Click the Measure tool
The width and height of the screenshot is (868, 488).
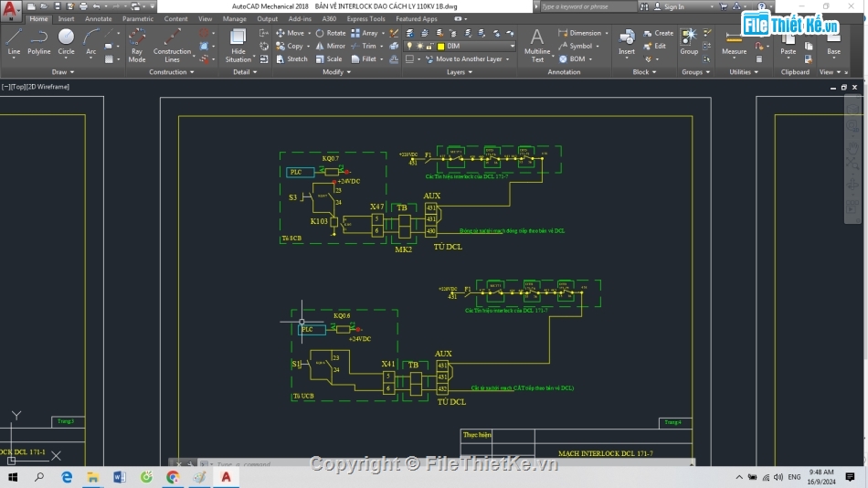(734, 42)
